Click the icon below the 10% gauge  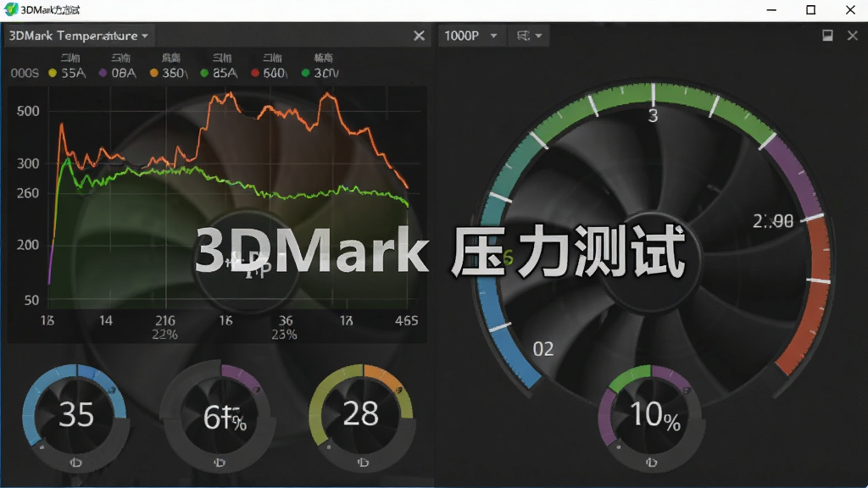[651, 463]
